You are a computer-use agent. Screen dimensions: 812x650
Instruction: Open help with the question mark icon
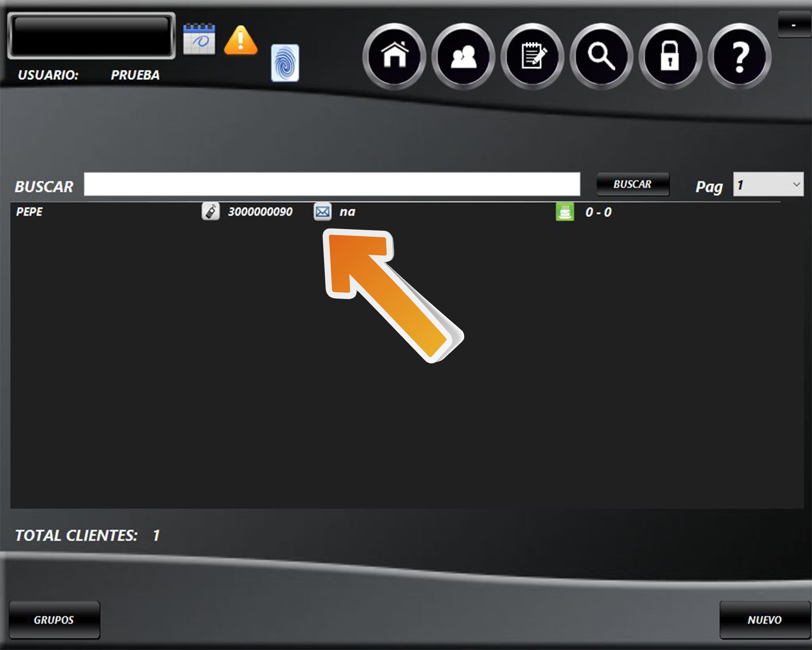pos(739,56)
